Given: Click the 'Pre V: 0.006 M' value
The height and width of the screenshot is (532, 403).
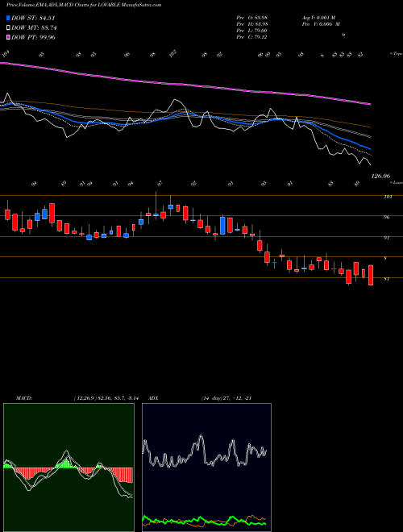Looking at the screenshot, I should 321,24.
